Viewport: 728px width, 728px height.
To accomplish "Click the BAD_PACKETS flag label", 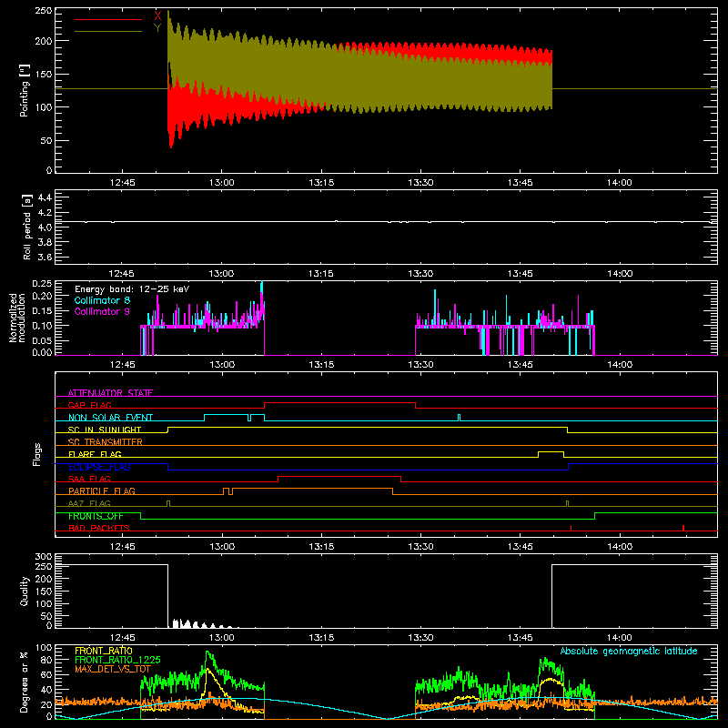I will [x=99, y=528].
